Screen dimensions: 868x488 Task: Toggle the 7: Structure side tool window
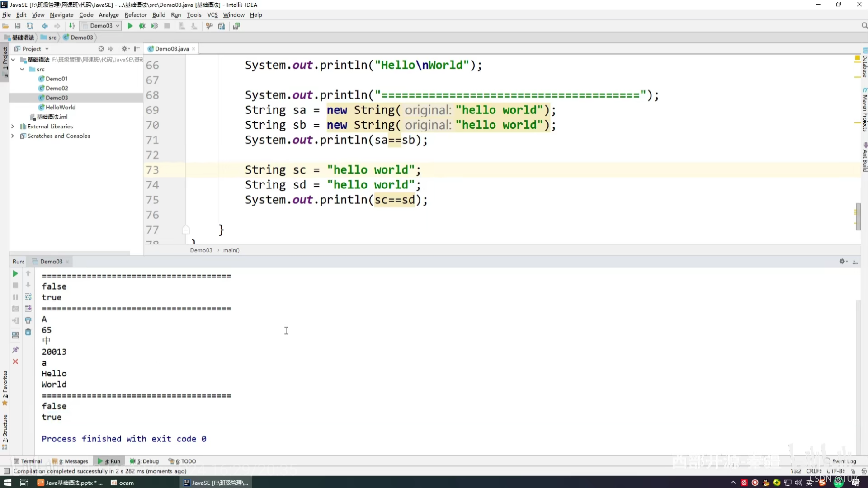[5, 432]
